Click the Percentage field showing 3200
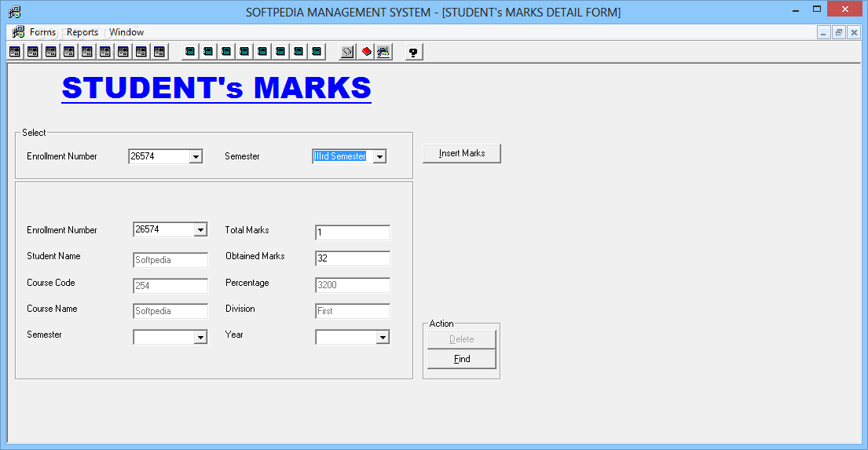 (x=353, y=285)
